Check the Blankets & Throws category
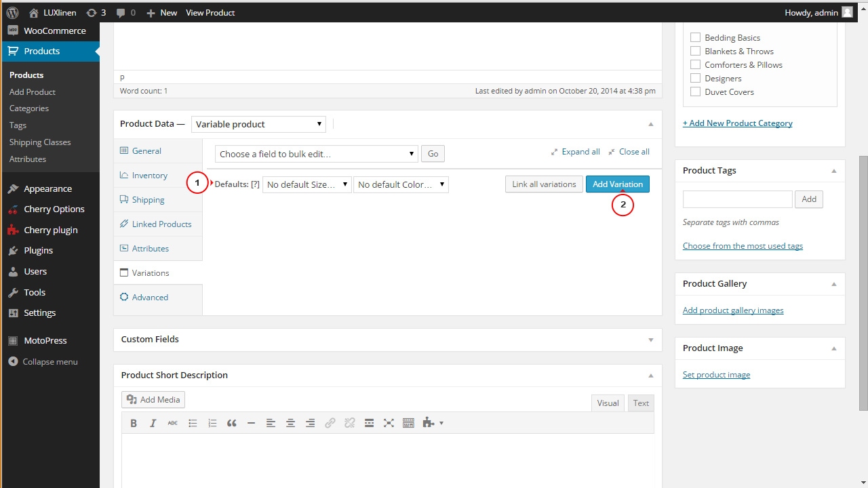Viewport: 868px width, 488px height. point(695,51)
